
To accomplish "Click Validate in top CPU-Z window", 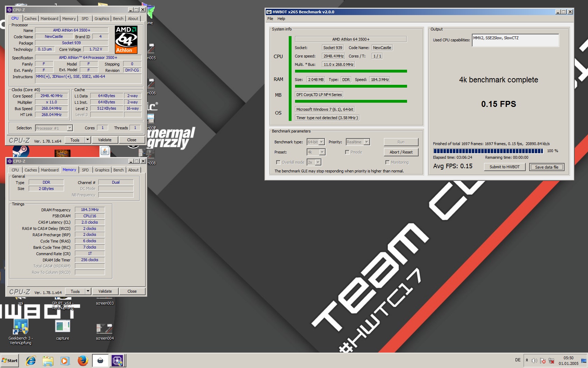I will point(105,140).
